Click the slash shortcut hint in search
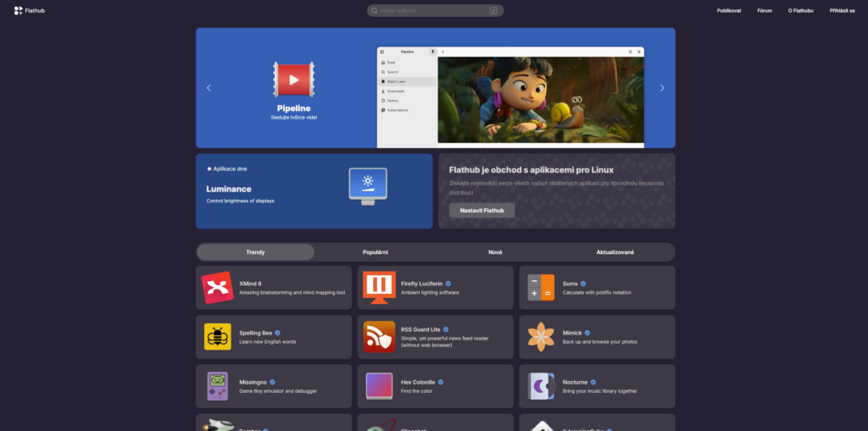 (x=494, y=10)
